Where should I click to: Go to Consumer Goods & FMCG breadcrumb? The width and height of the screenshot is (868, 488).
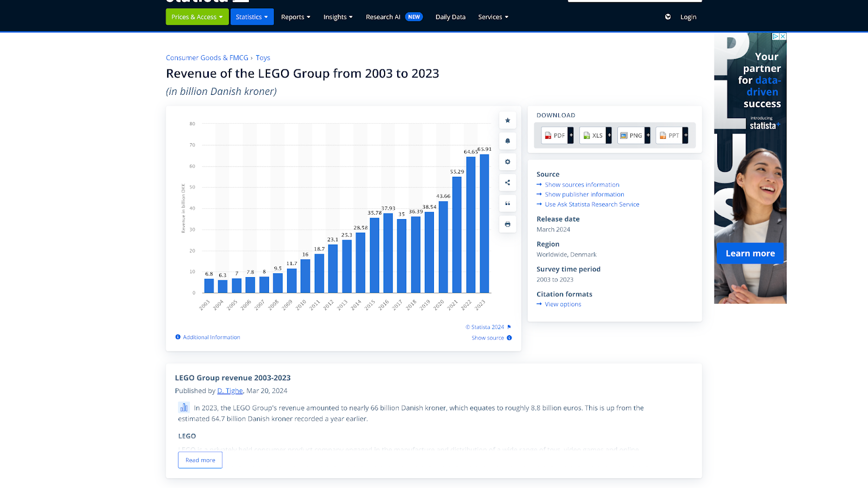click(x=207, y=57)
